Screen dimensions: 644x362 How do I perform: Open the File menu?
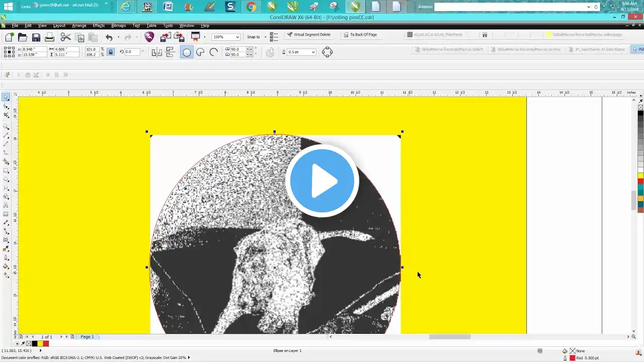(15, 26)
